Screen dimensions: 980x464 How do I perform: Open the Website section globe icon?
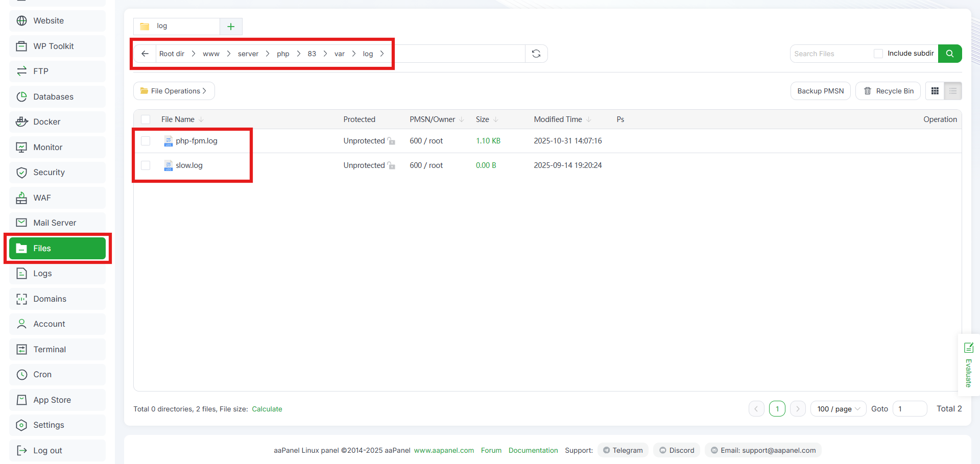click(x=21, y=21)
